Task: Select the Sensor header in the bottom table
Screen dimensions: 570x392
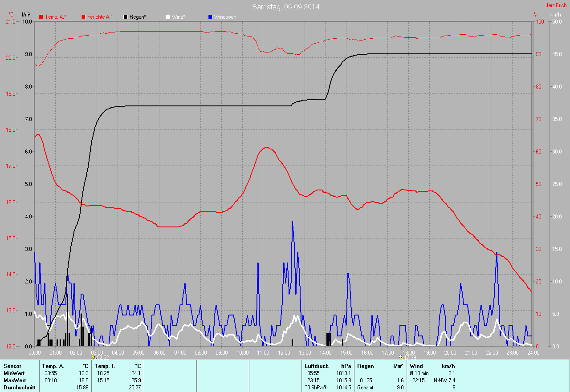Action: 12,366
